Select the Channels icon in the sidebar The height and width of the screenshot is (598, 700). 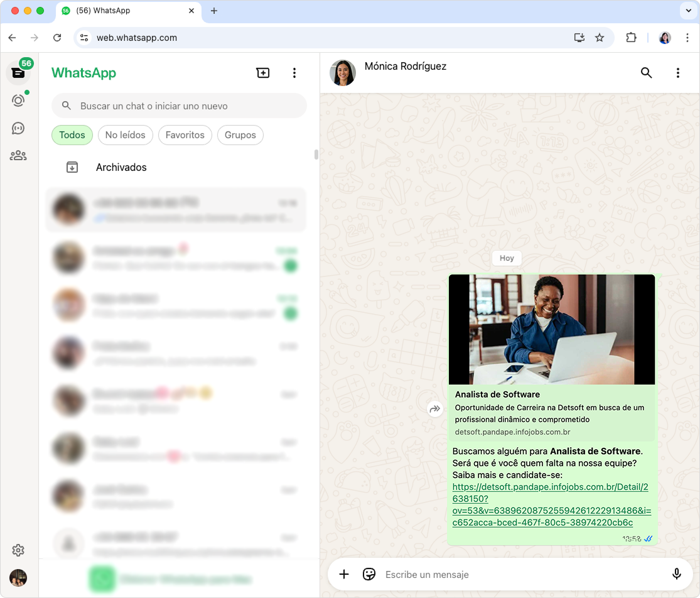18,128
